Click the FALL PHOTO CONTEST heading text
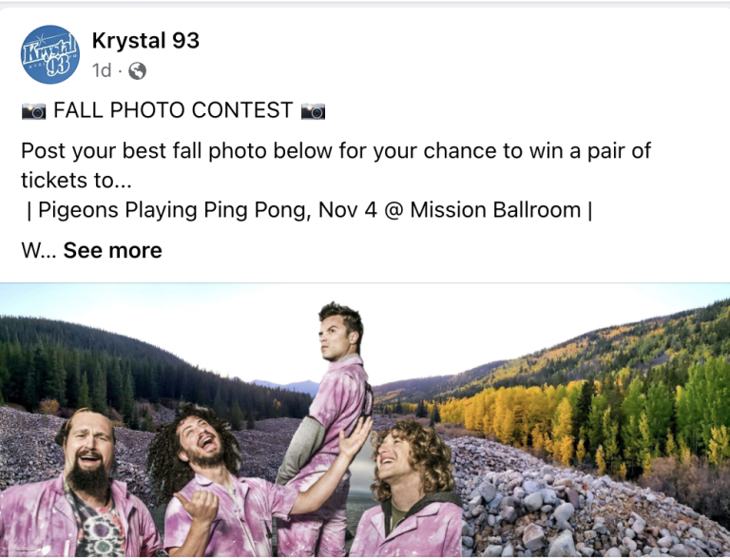Viewport: 730px width, 560px height. (173, 111)
